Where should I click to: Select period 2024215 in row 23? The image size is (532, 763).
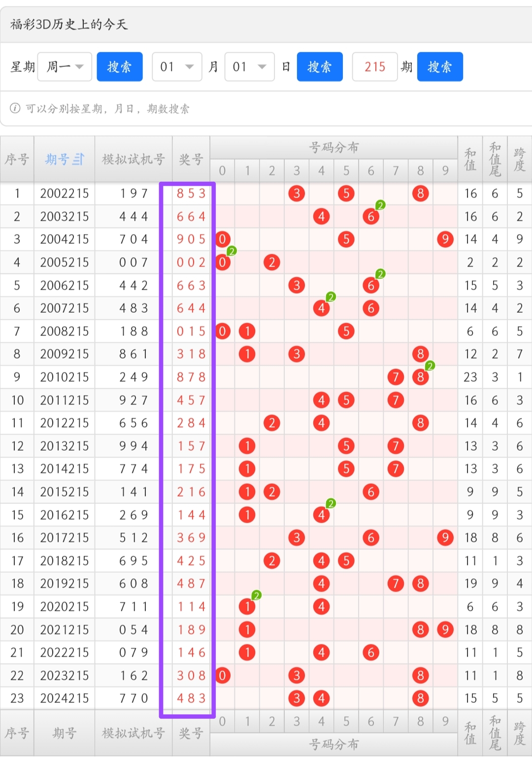[65, 698]
